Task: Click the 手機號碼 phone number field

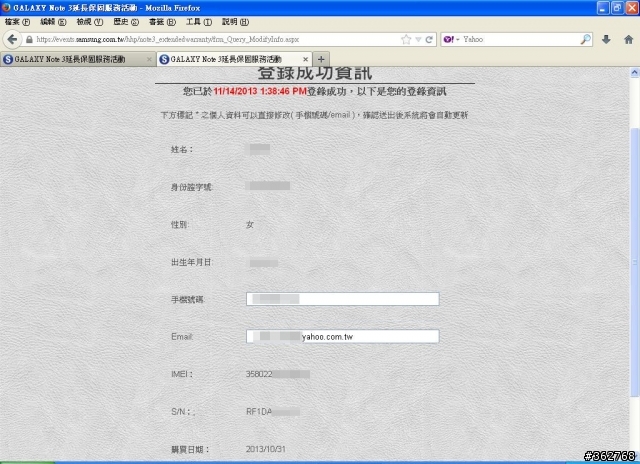Action: pos(342,299)
